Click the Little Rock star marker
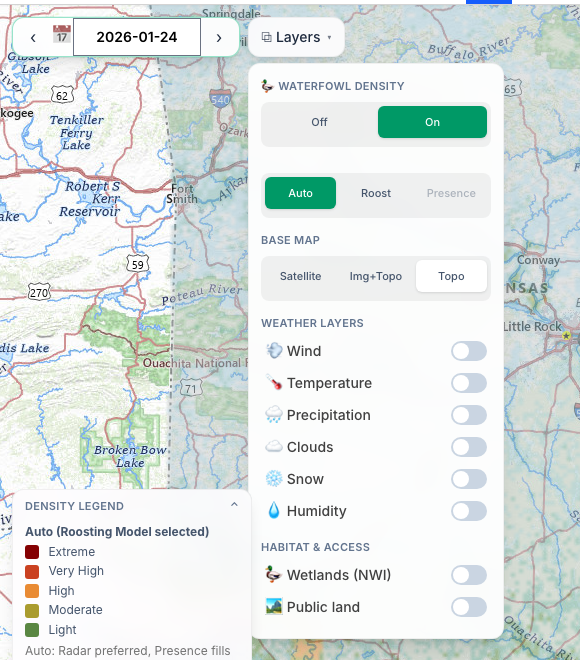The image size is (580, 660). (x=566, y=336)
